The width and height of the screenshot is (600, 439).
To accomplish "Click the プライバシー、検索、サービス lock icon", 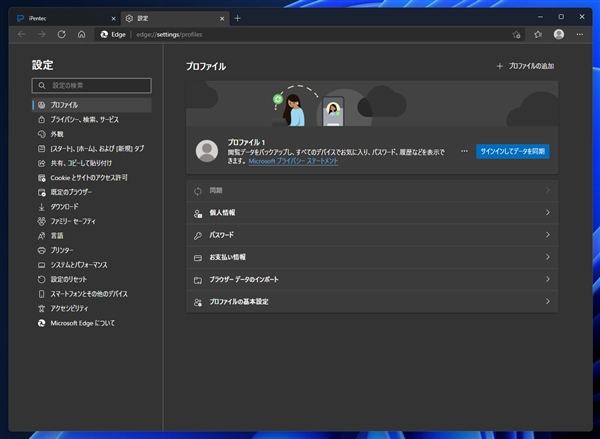I will (x=41, y=119).
